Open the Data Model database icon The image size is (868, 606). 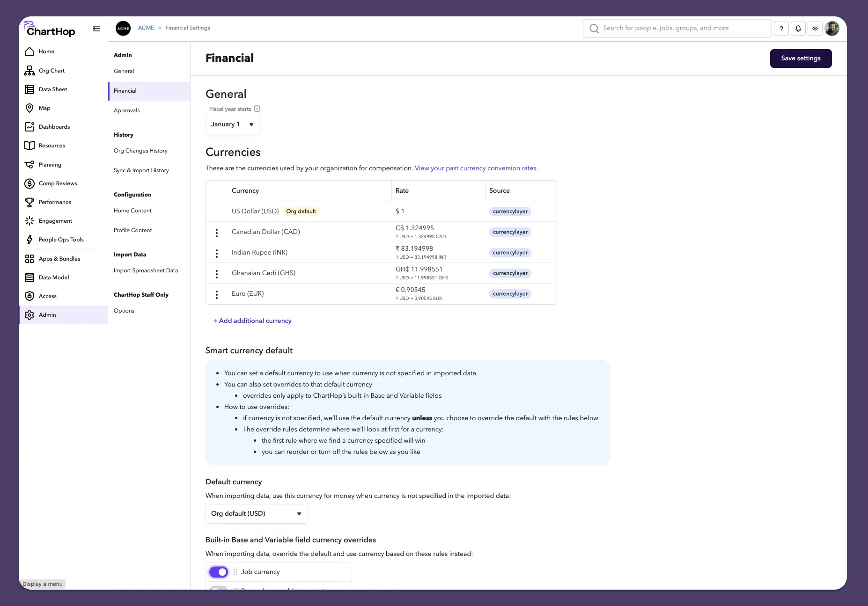[x=29, y=277]
